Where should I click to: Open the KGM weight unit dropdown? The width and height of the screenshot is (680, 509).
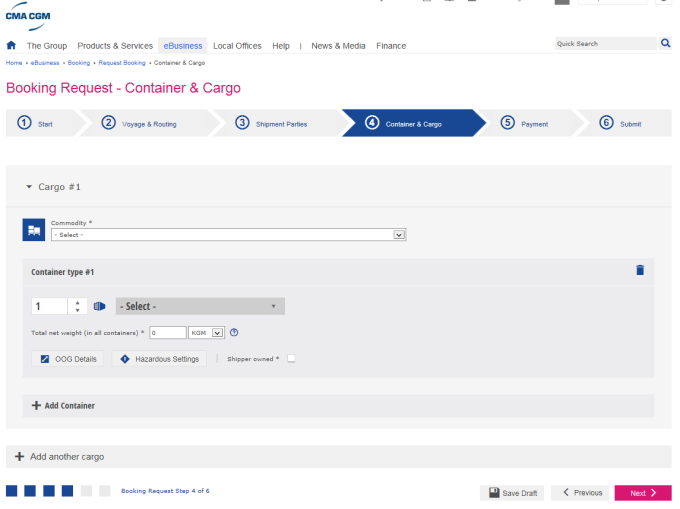[206, 333]
